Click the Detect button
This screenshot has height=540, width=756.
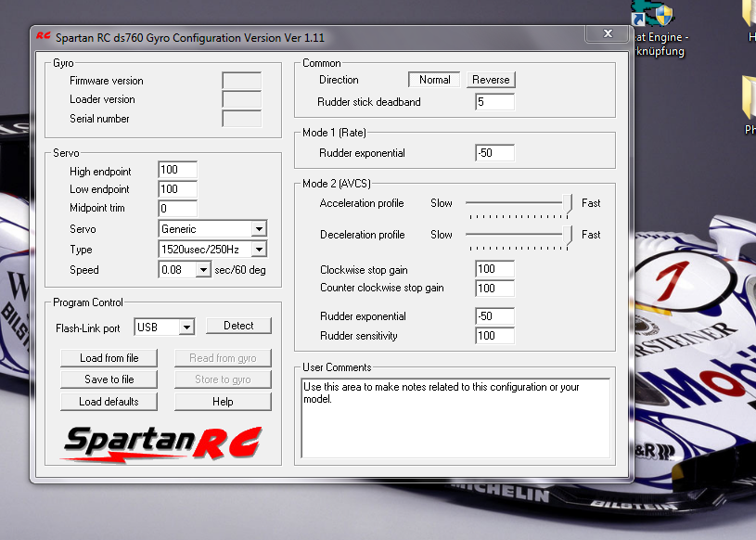pyautogui.click(x=238, y=326)
